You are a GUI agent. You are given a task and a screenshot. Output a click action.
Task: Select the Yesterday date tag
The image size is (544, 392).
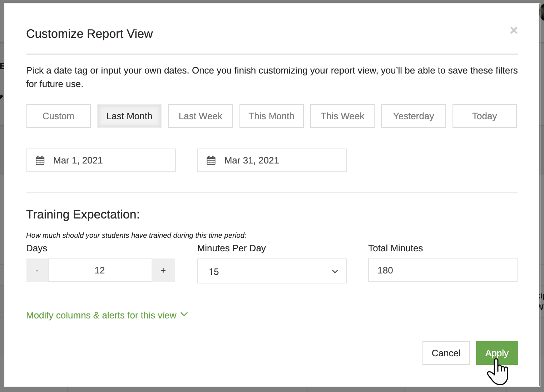[x=413, y=116]
